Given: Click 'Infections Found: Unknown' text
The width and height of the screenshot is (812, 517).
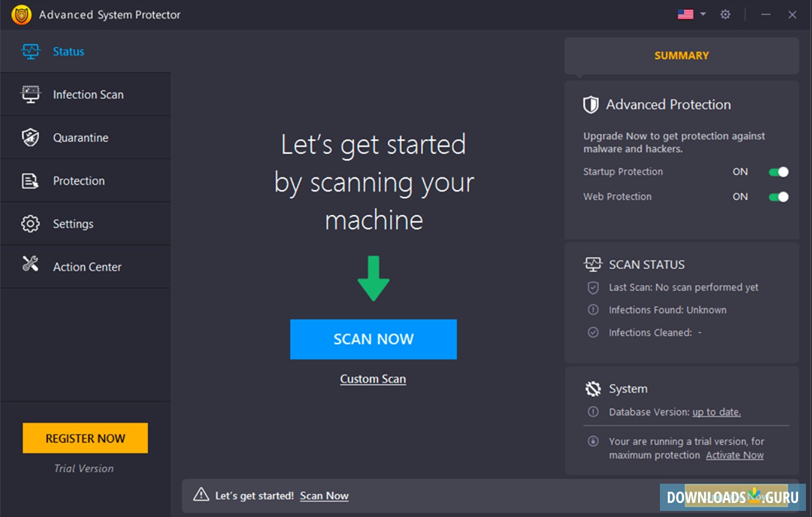Looking at the screenshot, I should pyautogui.click(x=668, y=310).
